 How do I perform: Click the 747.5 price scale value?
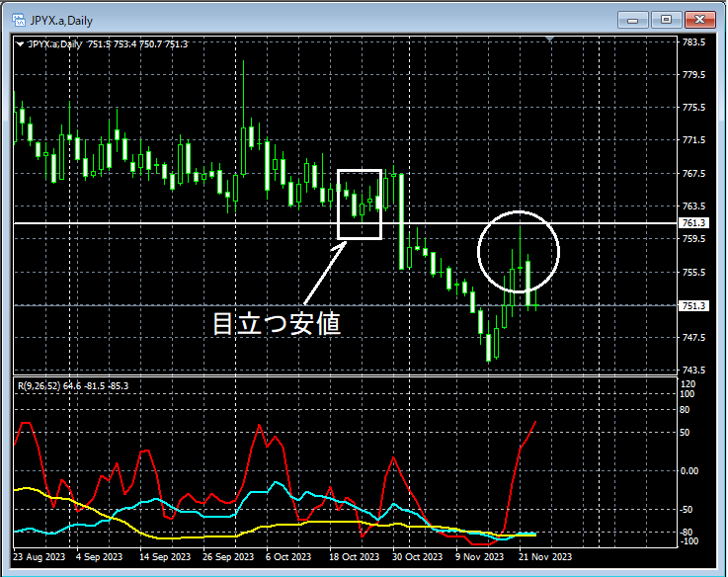coord(693,337)
